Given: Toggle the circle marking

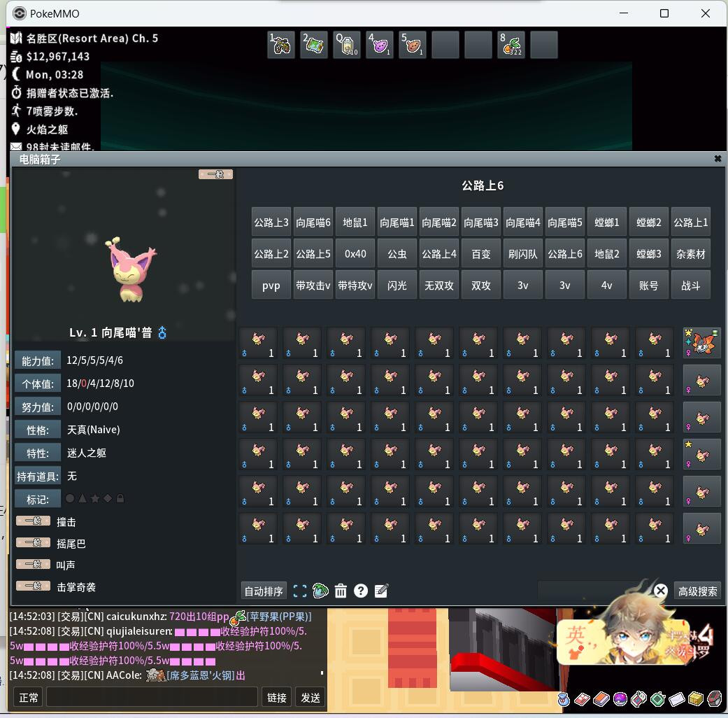Looking at the screenshot, I should (70, 499).
